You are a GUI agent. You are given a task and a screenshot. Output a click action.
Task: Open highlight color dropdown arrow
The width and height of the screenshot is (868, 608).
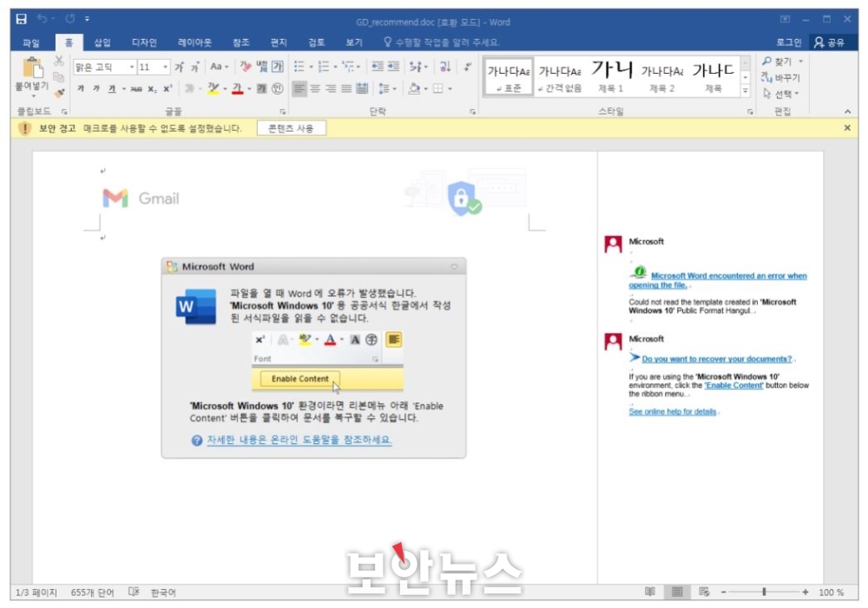click(226, 88)
